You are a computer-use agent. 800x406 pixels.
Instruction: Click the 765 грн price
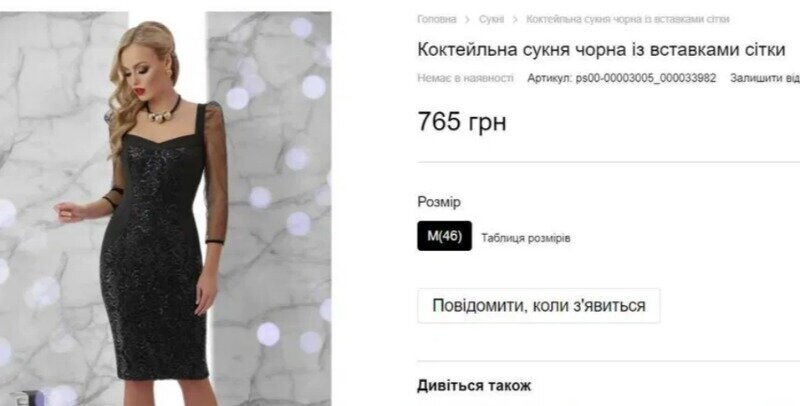[x=462, y=122]
